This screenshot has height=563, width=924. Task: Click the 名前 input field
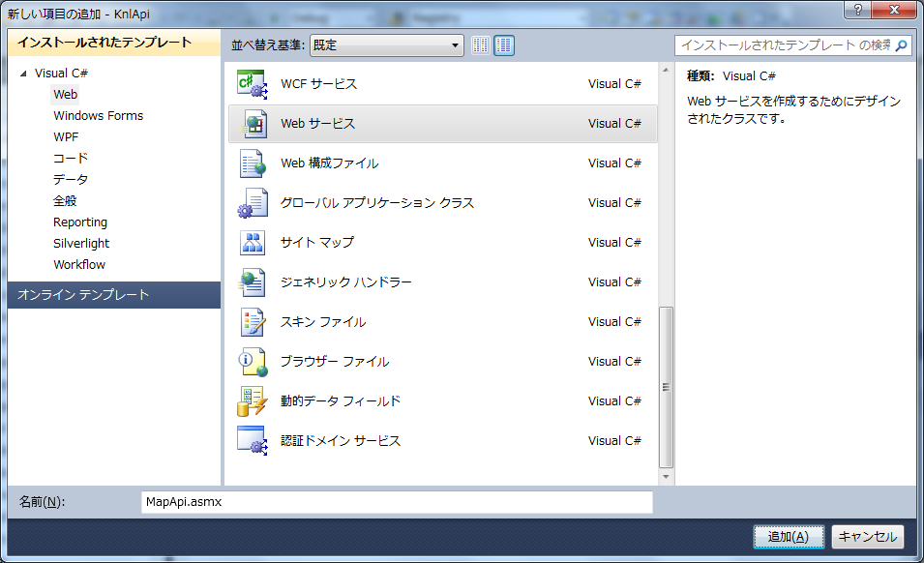pos(397,502)
